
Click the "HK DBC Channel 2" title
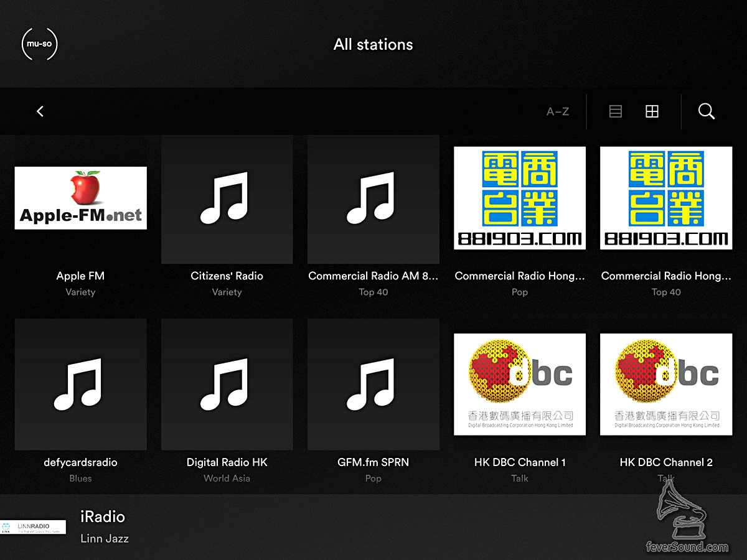point(666,462)
